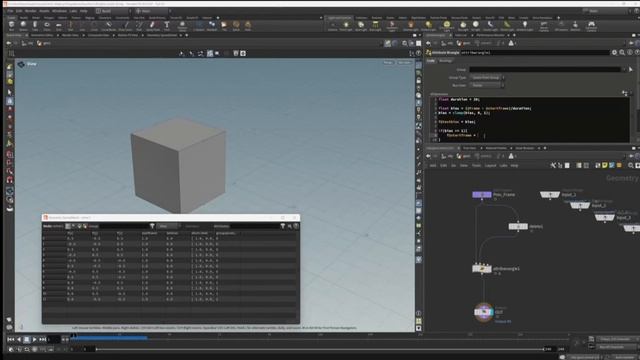
Task: Open the Run Over dropdown
Action: point(487,85)
